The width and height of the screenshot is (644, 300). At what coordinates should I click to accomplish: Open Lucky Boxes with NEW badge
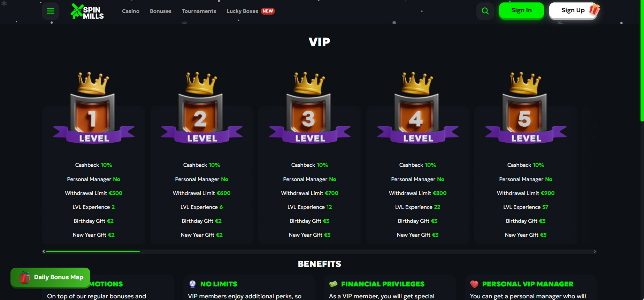point(251,11)
